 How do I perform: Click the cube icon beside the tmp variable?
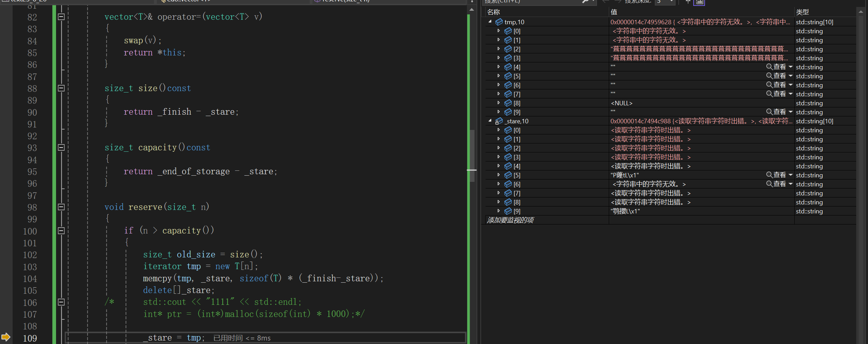(x=499, y=21)
